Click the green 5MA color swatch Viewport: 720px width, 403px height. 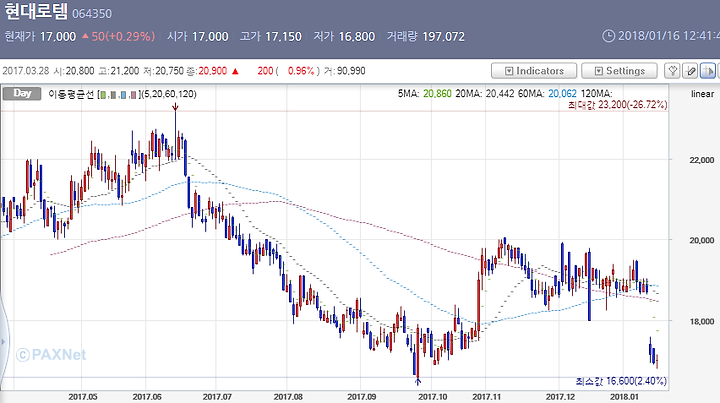[x=103, y=95]
